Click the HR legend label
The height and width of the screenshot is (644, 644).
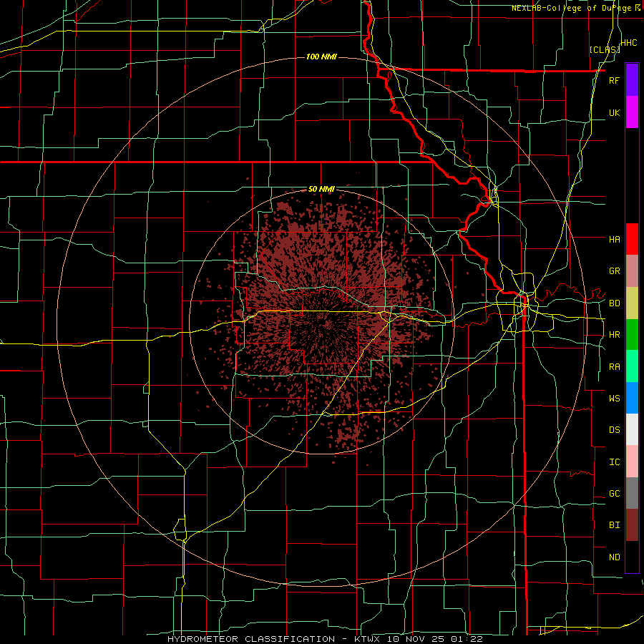[x=614, y=335]
